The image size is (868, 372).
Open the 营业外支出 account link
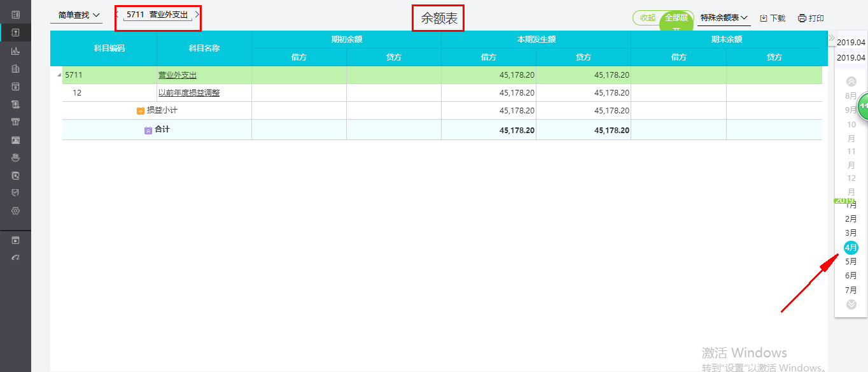click(178, 75)
